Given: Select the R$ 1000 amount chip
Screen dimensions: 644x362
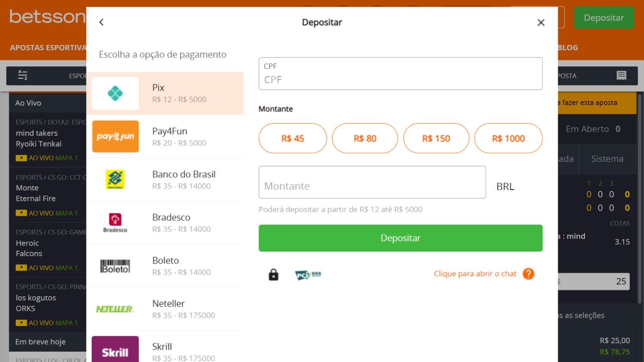Looking at the screenshot, I should 508,138.
